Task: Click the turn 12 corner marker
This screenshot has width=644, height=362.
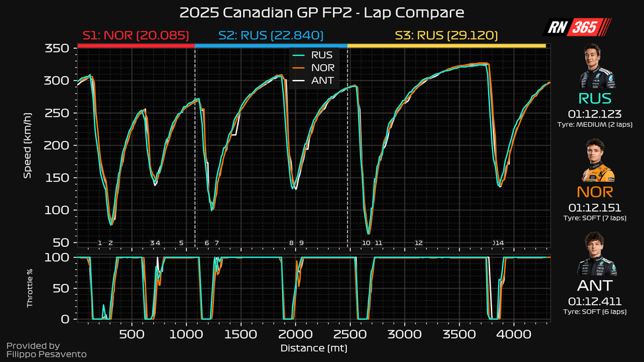Action: point(418,243)
